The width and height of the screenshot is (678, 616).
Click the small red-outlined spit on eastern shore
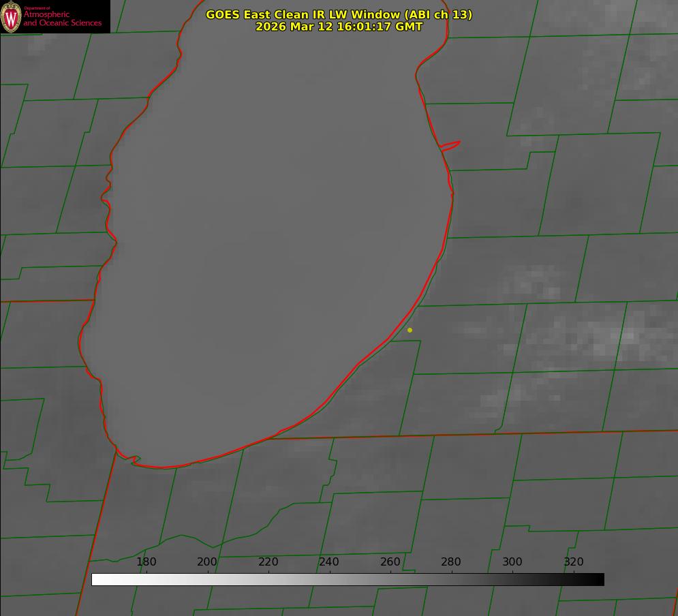tap(451, 145)
